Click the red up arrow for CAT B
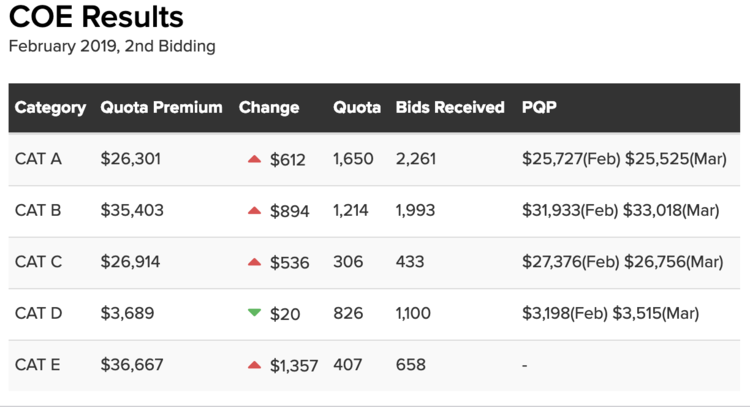The height and width of the screenshot is (407, 750). pyautogui.click(x=254, y=211)
